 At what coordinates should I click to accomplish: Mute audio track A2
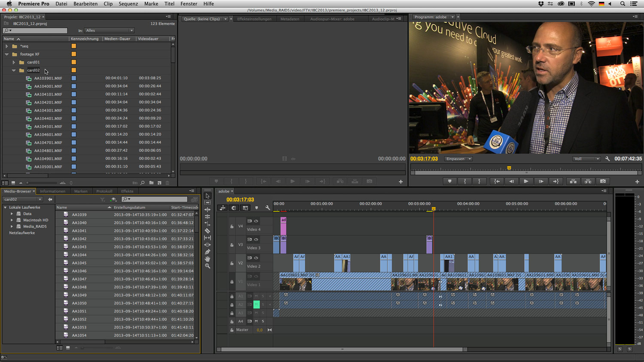click(257, 305)
